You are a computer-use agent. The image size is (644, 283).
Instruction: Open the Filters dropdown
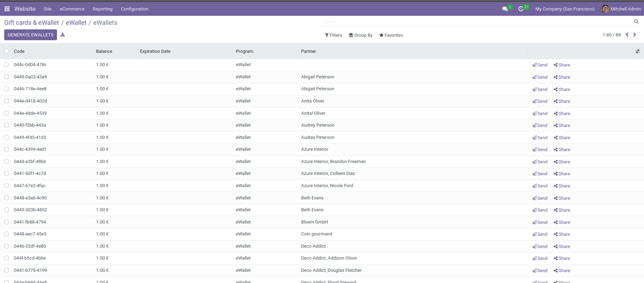[x=333, y=35]
